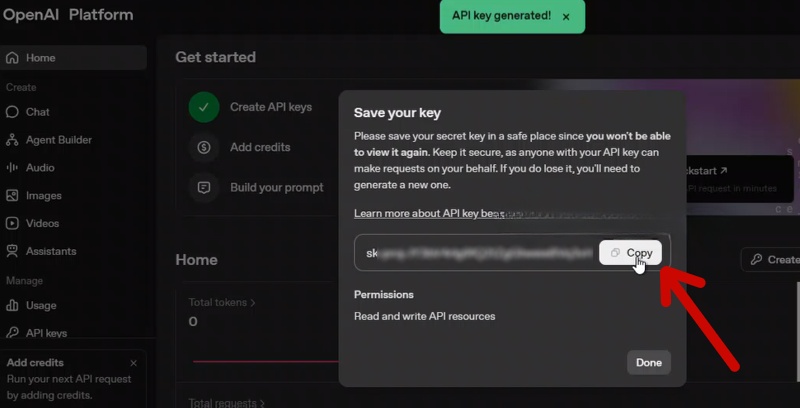Open Usage page label in sidebar
Viewport: 800px width, 408px height.
coord(41,305)
